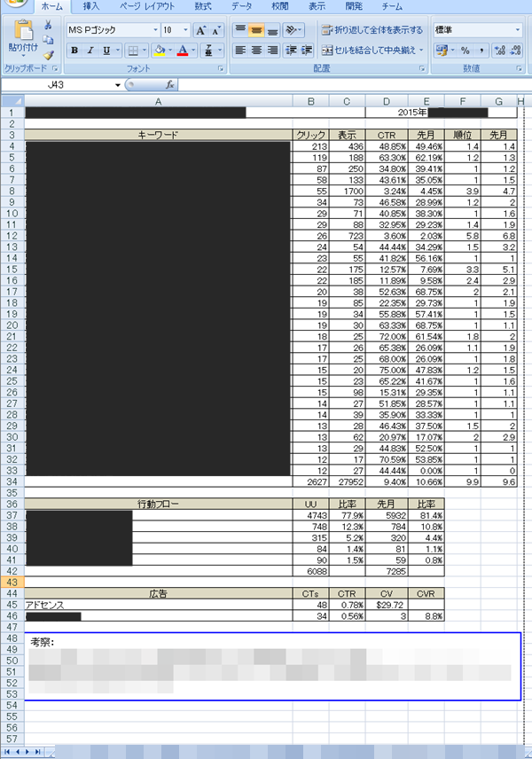The image size is (532, 759).
Task: Open text orientation button
Action: [x=293, y=30]
